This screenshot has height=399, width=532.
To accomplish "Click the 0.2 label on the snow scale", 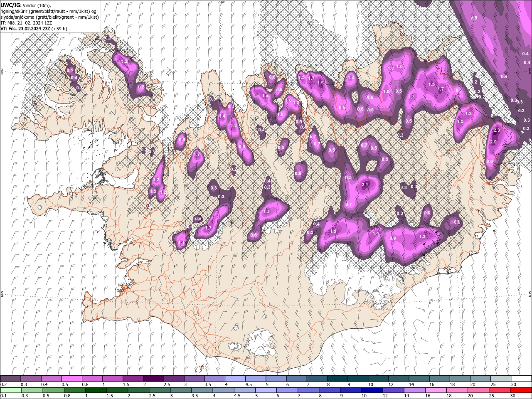I will (3, 384).
